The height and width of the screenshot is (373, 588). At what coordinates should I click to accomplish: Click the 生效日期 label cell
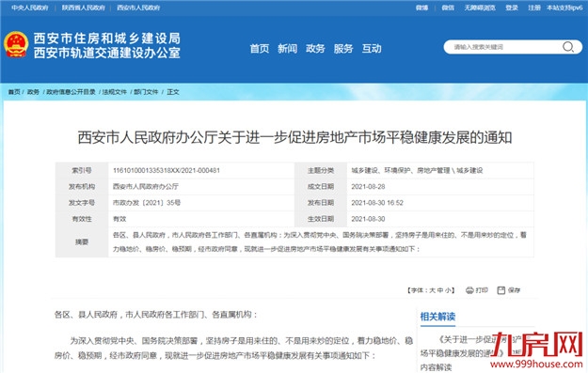click(x=321, y=219)
